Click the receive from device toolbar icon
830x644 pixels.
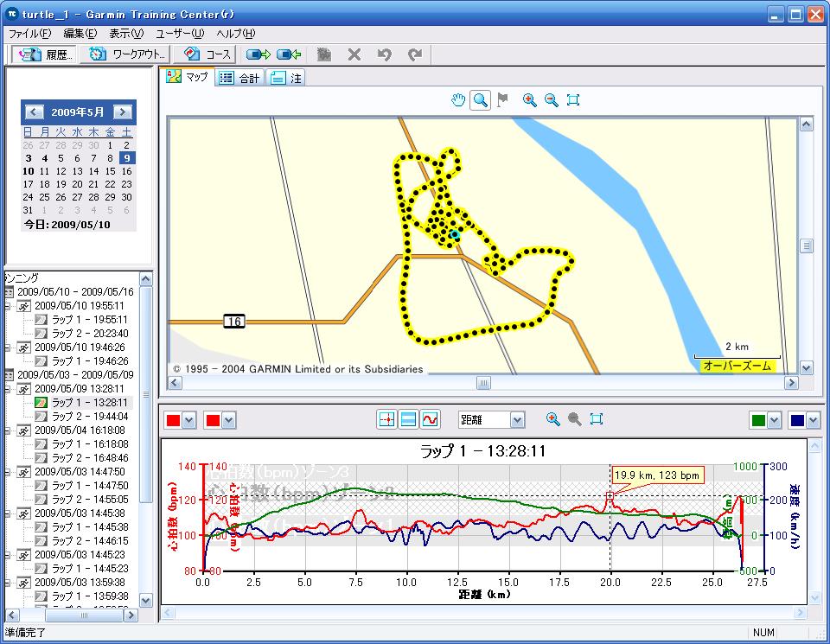[289, 54]
